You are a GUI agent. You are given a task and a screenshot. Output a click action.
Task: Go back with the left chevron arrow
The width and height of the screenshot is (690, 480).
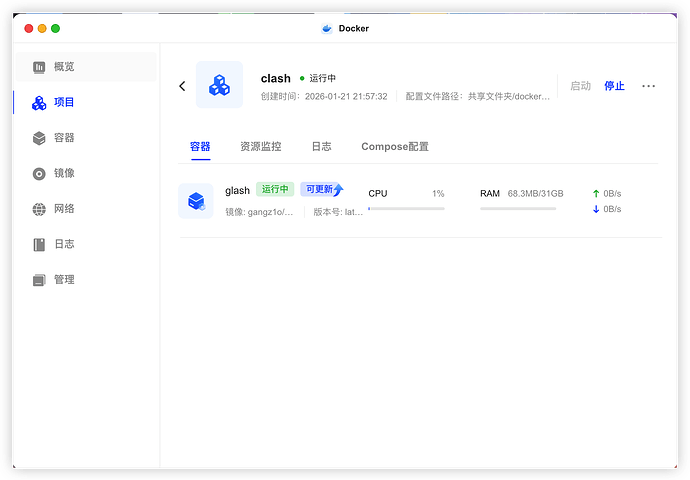(182, 86)
